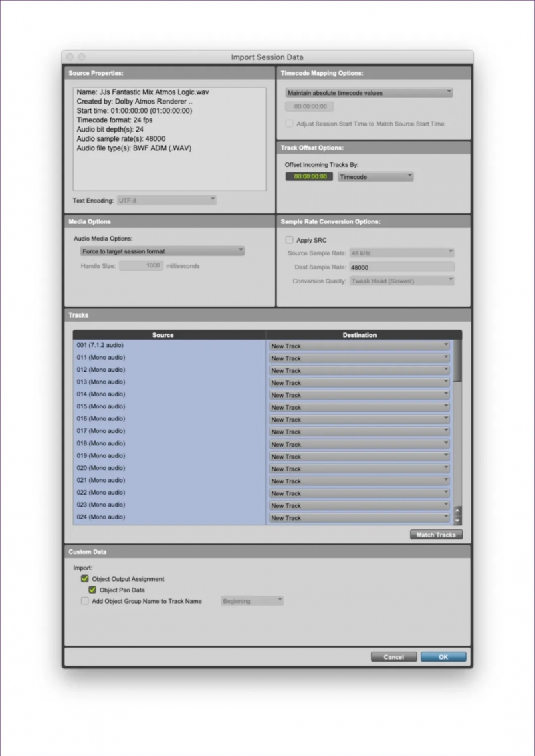Enable the Apply SRC checkbox
Viewport: 535px width, 756px height.
(289, 239)
